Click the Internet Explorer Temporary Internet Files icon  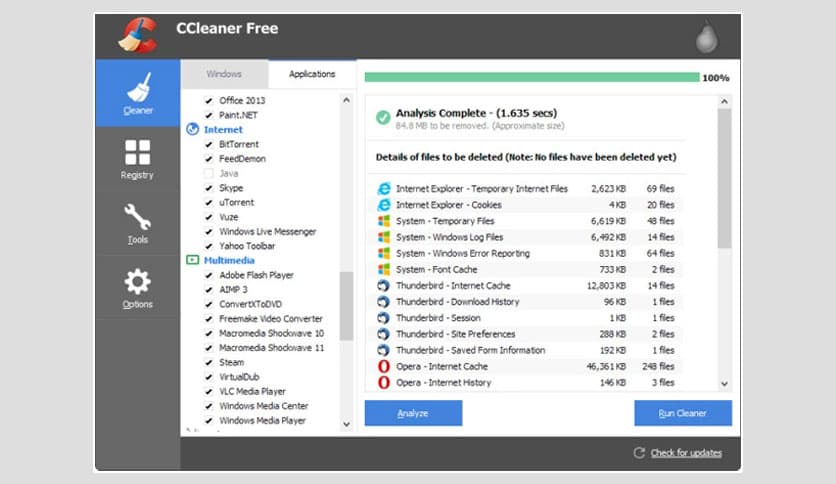click(384, 189)
